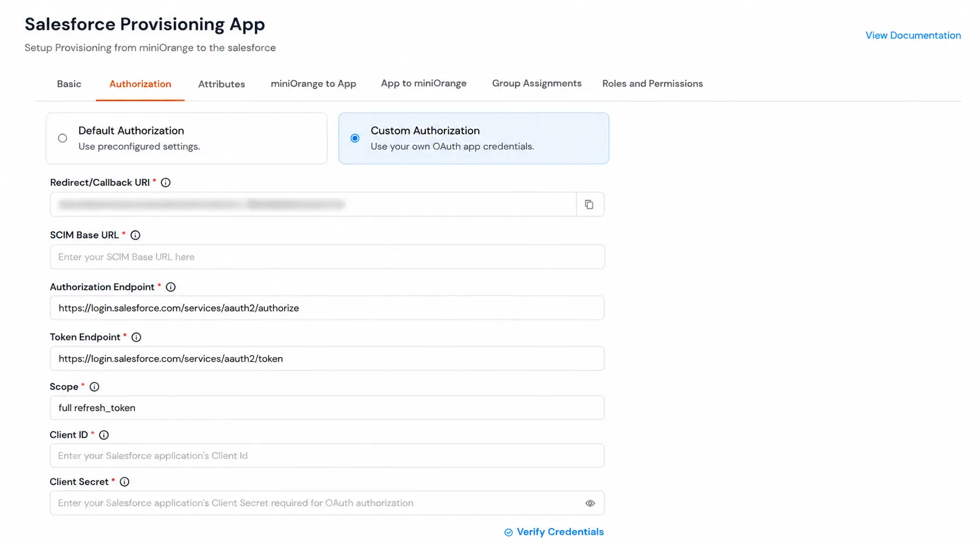Focus the Client Secret input field
This screenshot has width=980, height=544.
click(x=327, y=503)
